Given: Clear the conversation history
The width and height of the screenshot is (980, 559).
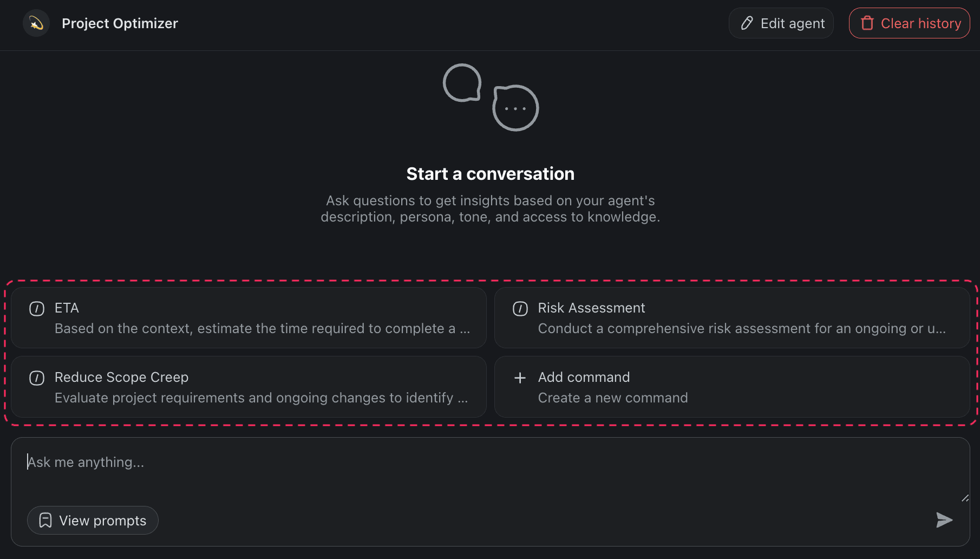Looking at the screenshot, I should [x=909, y=23].
